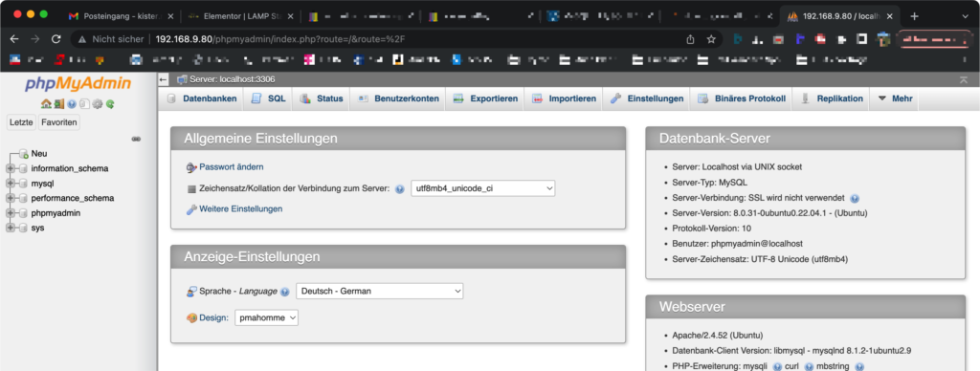Click text Benutzer: phpmyadmin@localhost
Screen dimensions: 980x371
tap(737, 244)
